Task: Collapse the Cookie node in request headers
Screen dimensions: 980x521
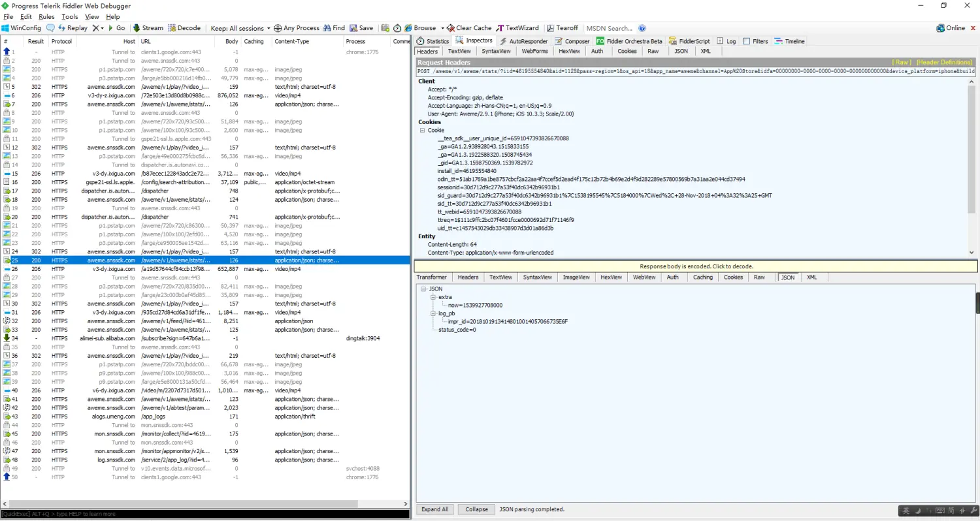Action: click(x=423, y=131)
